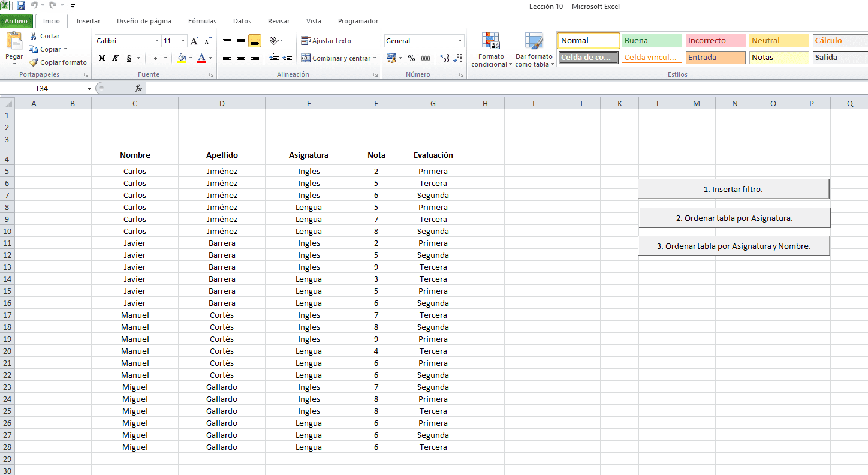The image size is (868, 475).
Task: Apply percent style format
Action: [x=411, y=58]
